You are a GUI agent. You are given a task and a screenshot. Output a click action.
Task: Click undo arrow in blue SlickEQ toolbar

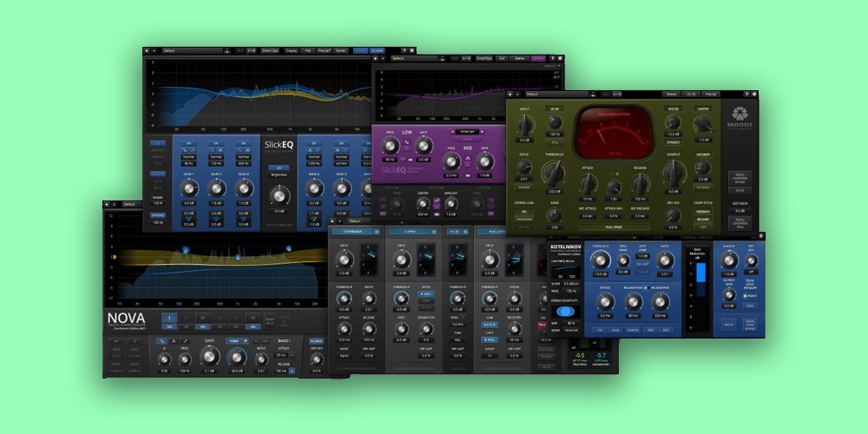147,51
